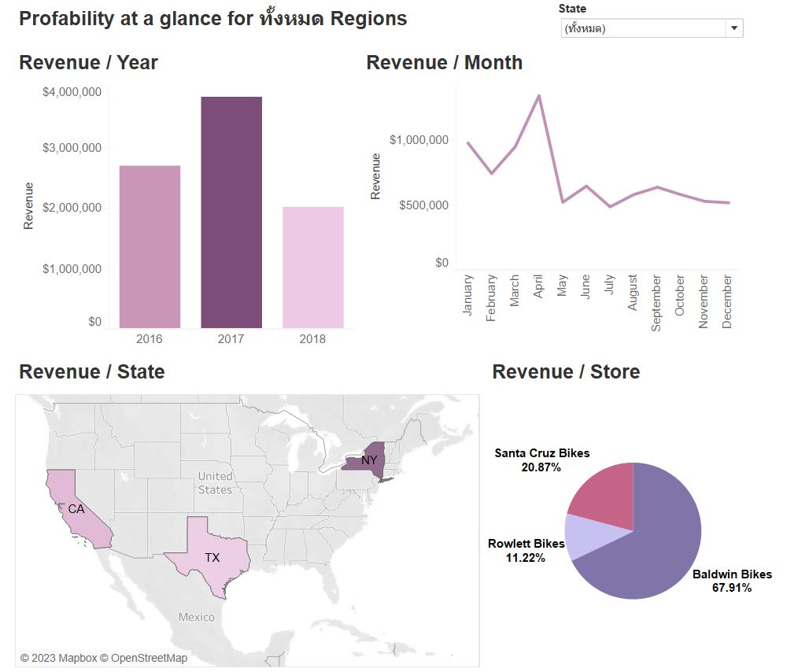809x672 pixels.
Task: Click the December axis label
Action: [727, 301]
